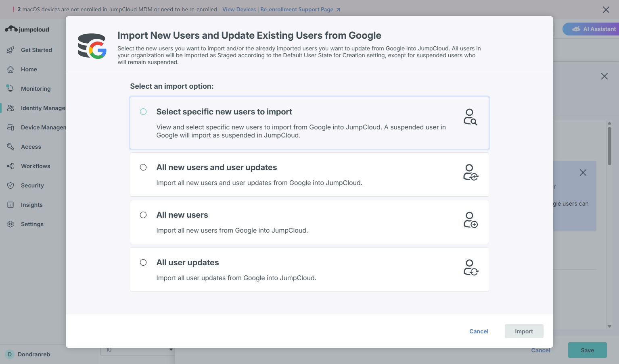Viewport: 619px width, 364px height.
Task: Choose 'All new users and user updates' radio option
Action: (x=143, y=167)
